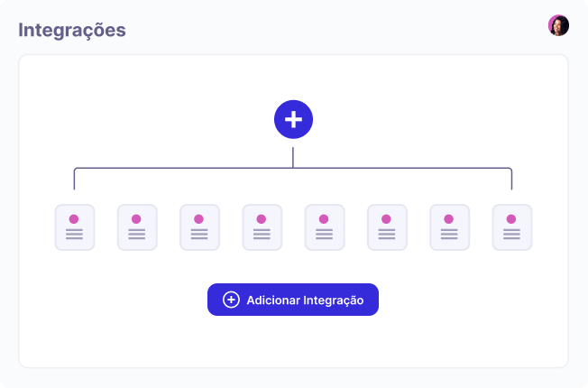588x388 pixels.
Task: Choose the fourth integration card from left
Action: (x=262, y=227)
